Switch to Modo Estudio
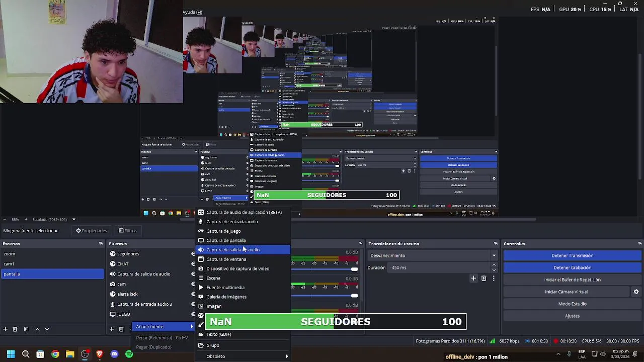644x362 pixels. click(572, 304)
